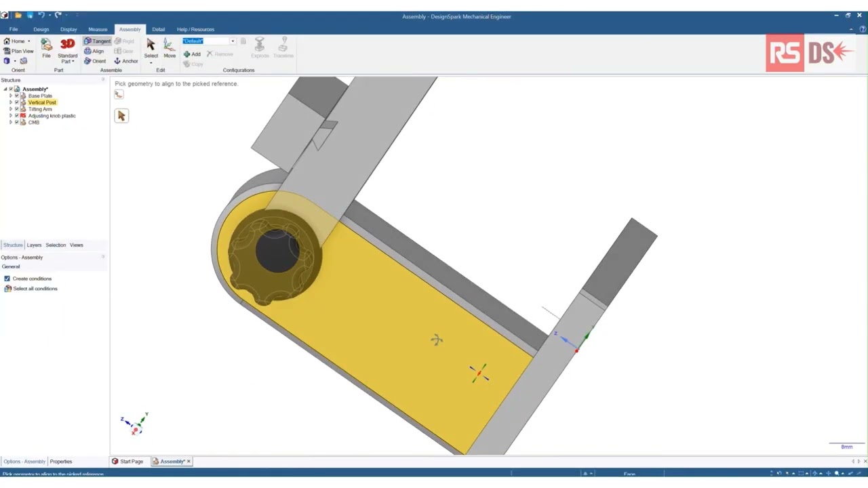Open file via quick access folder icon
This screenshot has width=868, height=488.
(18, 15)
